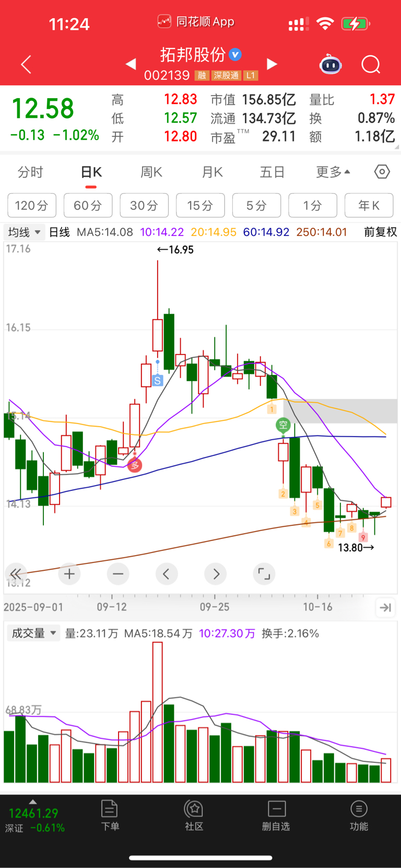Tap the tallest red volume bar
This screenshot has height=868, width=401.
point(157,712)
